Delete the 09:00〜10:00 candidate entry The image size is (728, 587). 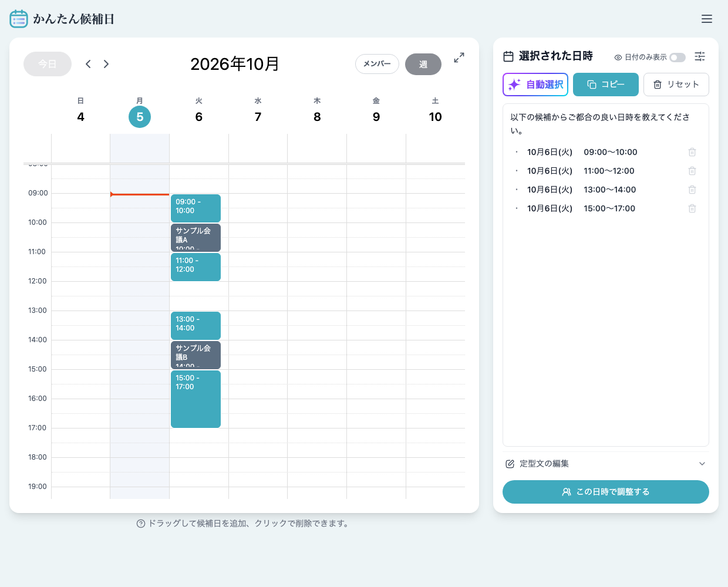point(692,152)
